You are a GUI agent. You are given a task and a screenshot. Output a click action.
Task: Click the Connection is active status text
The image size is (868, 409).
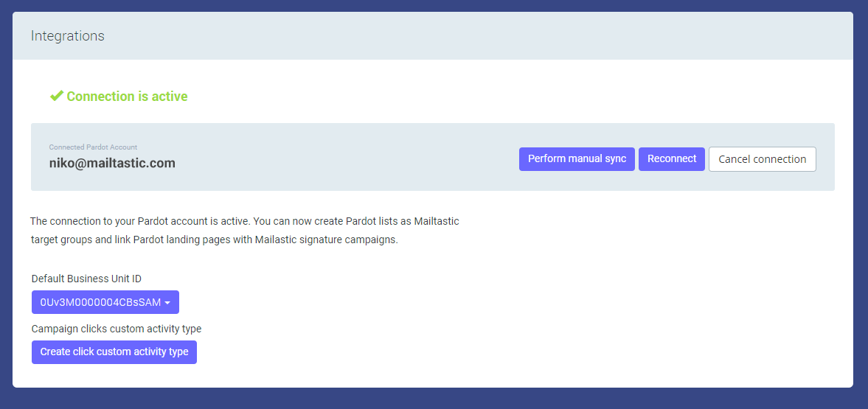click(128, 97)
